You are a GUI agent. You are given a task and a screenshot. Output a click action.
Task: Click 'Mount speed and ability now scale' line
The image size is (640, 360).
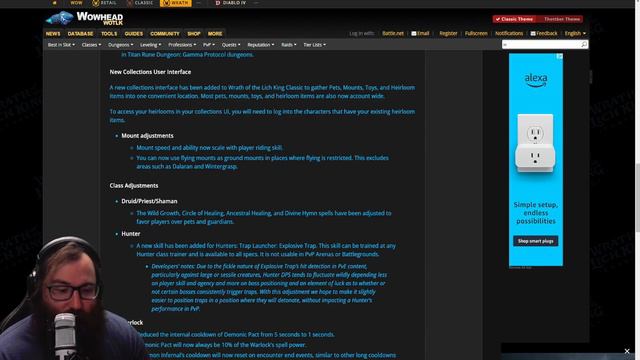coord(210,148)
